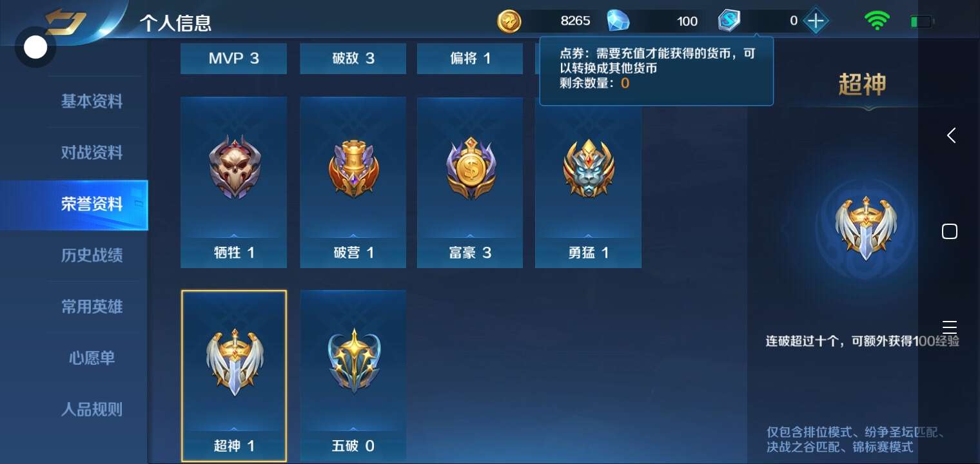Select the 超神 winged sword badge
Image resolution: width=980 pixels, height=464 pixels.
coord(234,362)
